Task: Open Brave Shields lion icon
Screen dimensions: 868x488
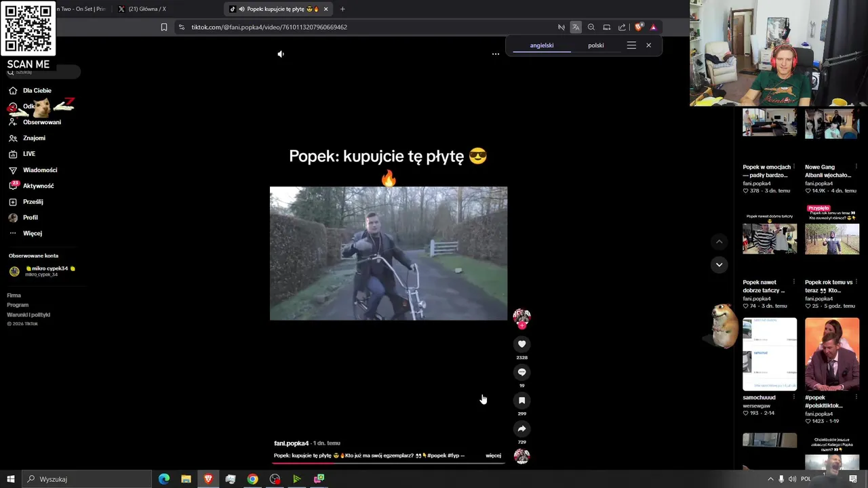Action: (x=638, y=27)
